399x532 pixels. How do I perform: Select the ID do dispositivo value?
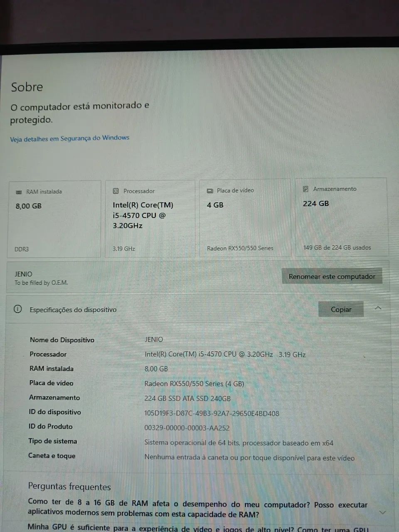pyautogui.click(x=212, y=414)
